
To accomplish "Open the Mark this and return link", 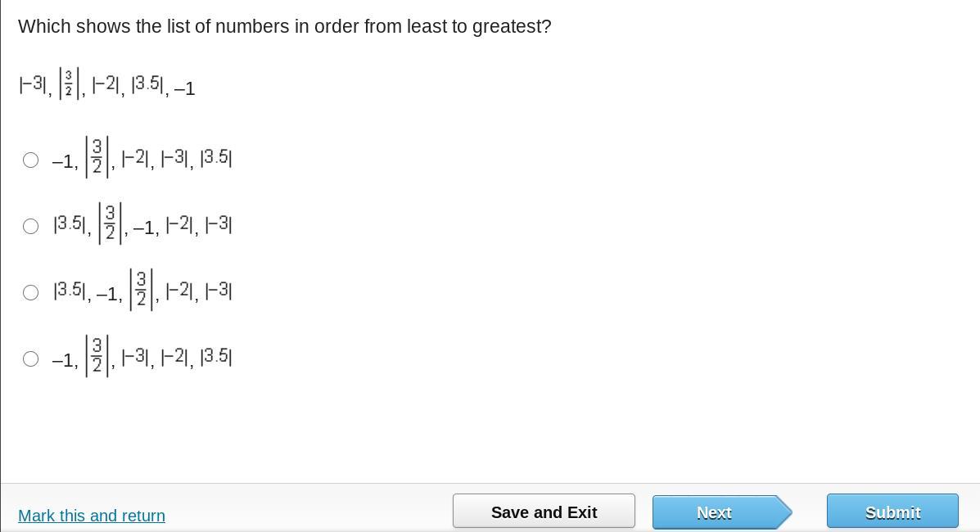I will 92,516.
